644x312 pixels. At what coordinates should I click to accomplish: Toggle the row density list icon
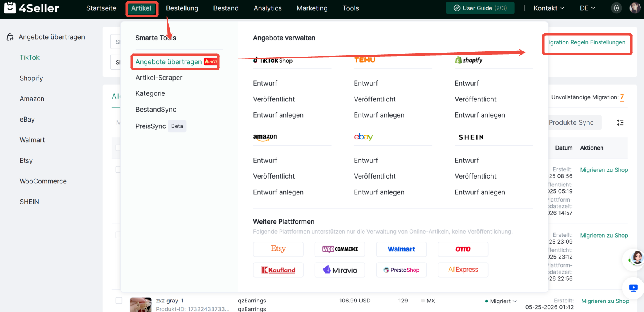(620, 123)
